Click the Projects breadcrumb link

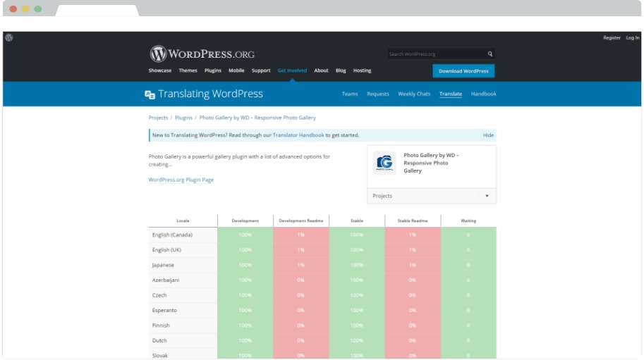(158, 118)
